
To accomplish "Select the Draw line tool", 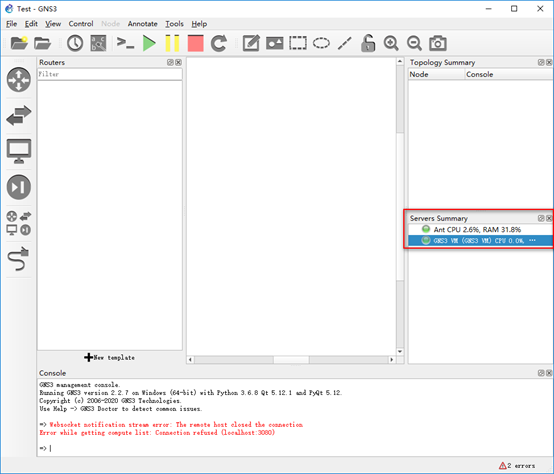I will (344, 43).
